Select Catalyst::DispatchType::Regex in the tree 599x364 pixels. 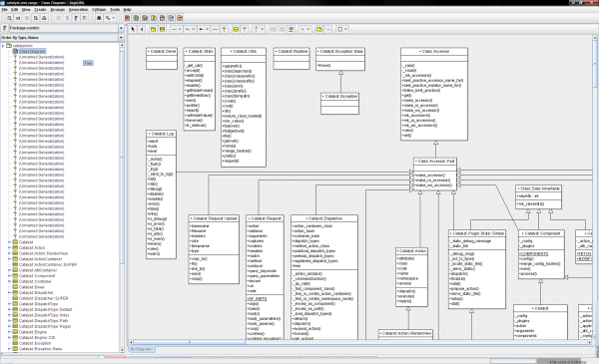(45, 326)
